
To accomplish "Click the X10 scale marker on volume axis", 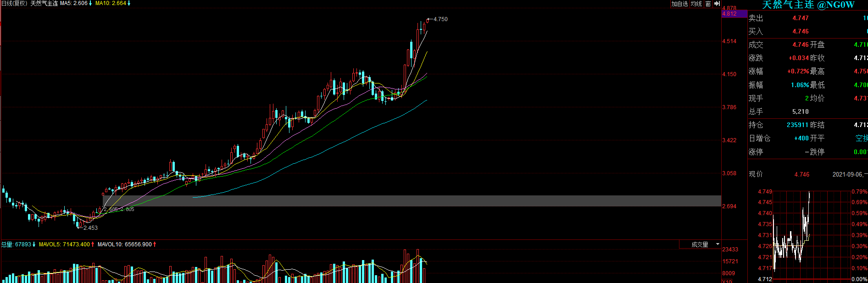I will pos(727,281).
